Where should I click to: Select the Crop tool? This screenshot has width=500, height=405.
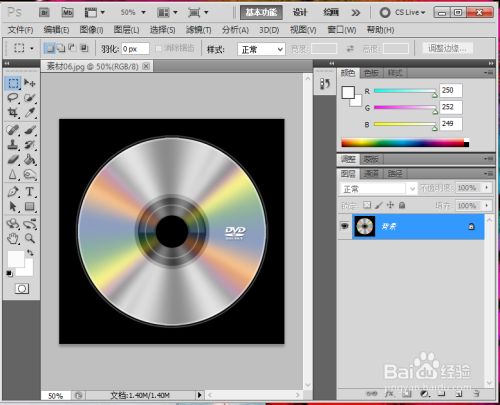coord(13,112)
